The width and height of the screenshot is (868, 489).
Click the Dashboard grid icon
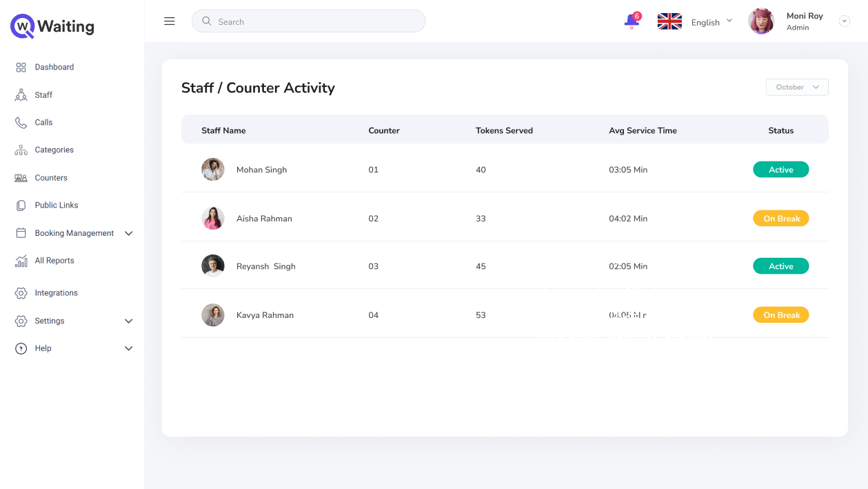(x=21, y=68)
